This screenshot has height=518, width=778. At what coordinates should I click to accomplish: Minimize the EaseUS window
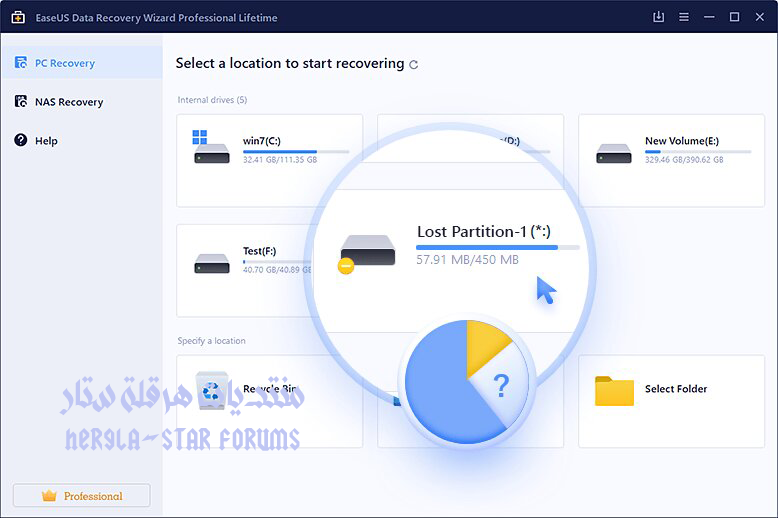pos(709,17)
